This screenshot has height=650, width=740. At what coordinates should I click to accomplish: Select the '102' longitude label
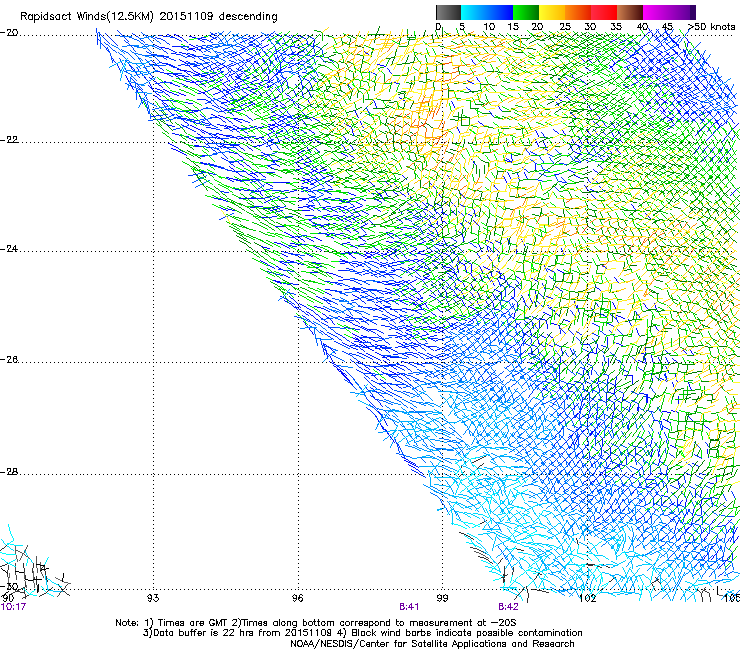coord(588,598)
